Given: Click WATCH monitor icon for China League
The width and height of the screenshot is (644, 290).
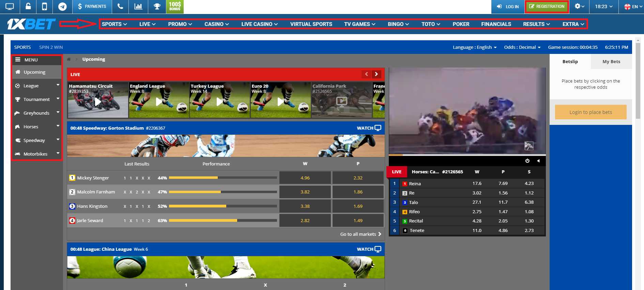Looking at the screenshot, I should tap(378, 249).
